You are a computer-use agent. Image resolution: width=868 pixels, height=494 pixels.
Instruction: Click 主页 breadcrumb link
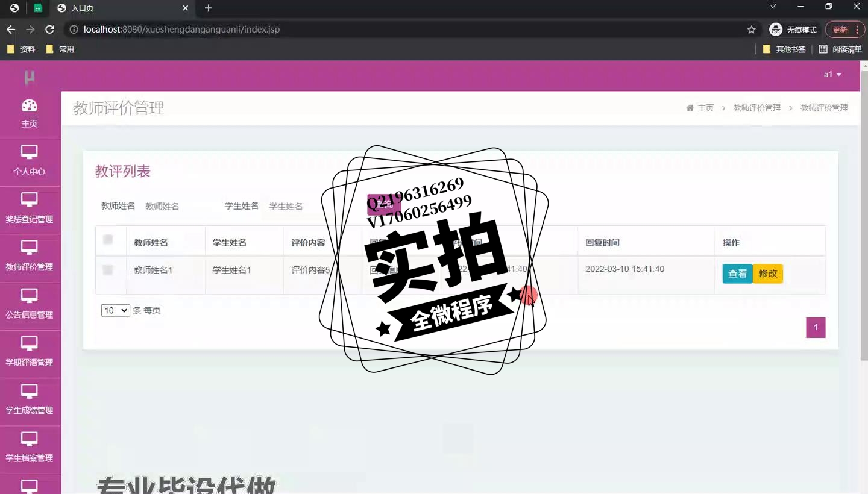click(x=705, y=108)
